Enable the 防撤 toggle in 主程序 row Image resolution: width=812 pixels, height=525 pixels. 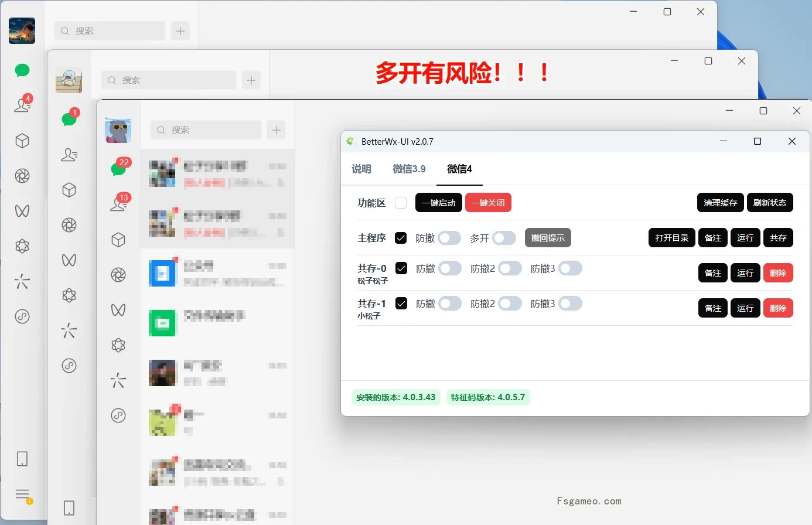coord(450,238)
